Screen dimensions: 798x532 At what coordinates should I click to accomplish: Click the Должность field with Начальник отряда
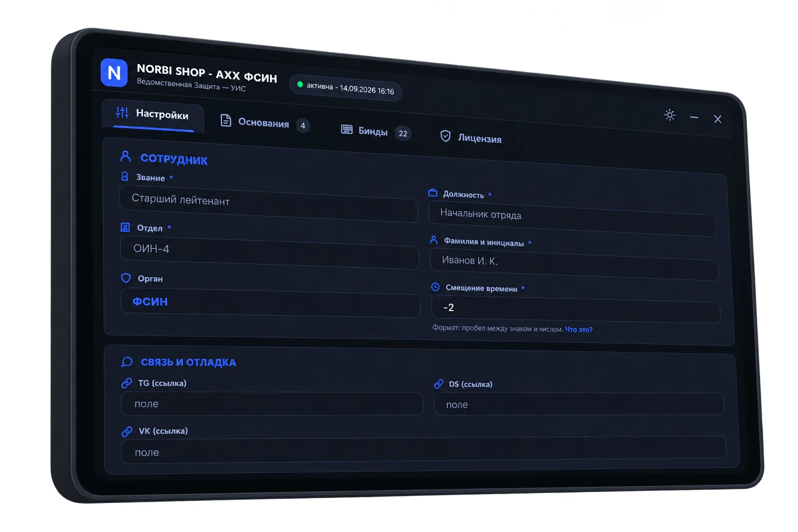click(573, 219)
